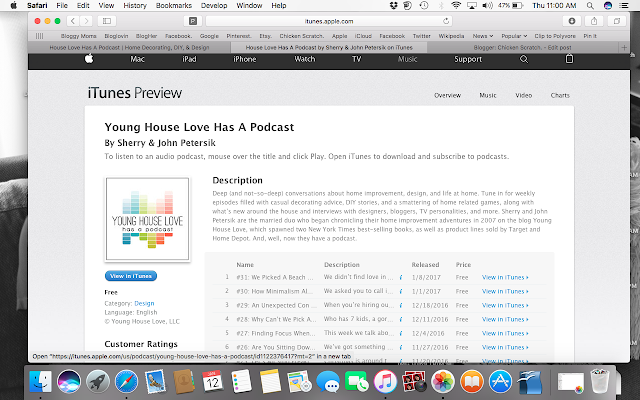Open iBooks in the Dock

coord(472,382)
